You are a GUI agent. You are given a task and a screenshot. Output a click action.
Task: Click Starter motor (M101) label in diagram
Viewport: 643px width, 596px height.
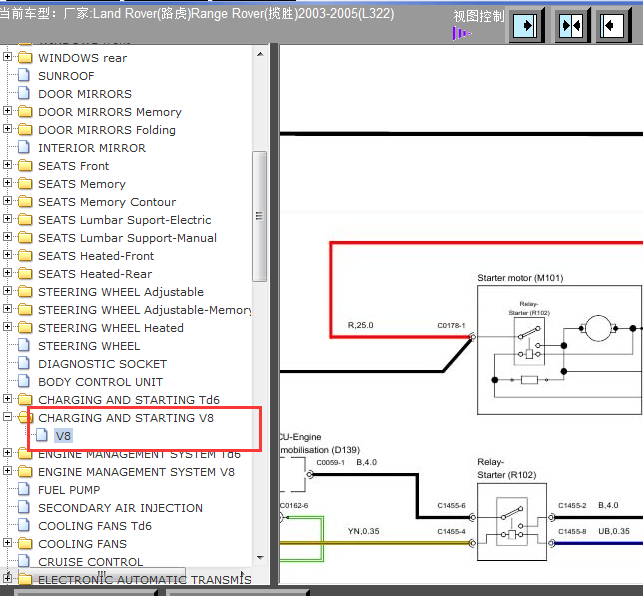[520, 278]
